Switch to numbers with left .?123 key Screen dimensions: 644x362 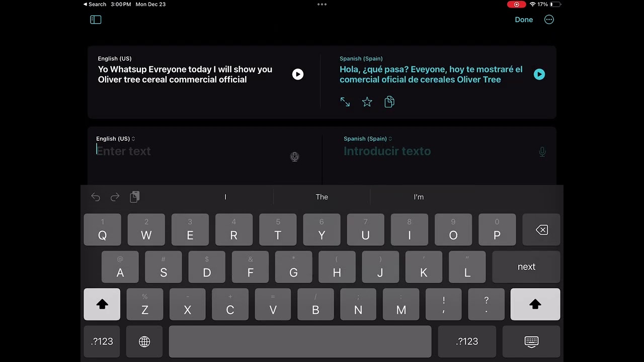click(x=102, y=341)
